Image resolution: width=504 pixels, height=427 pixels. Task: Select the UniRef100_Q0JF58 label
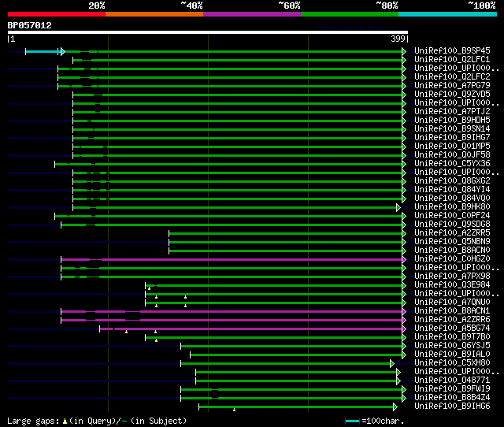coord(452,155)
